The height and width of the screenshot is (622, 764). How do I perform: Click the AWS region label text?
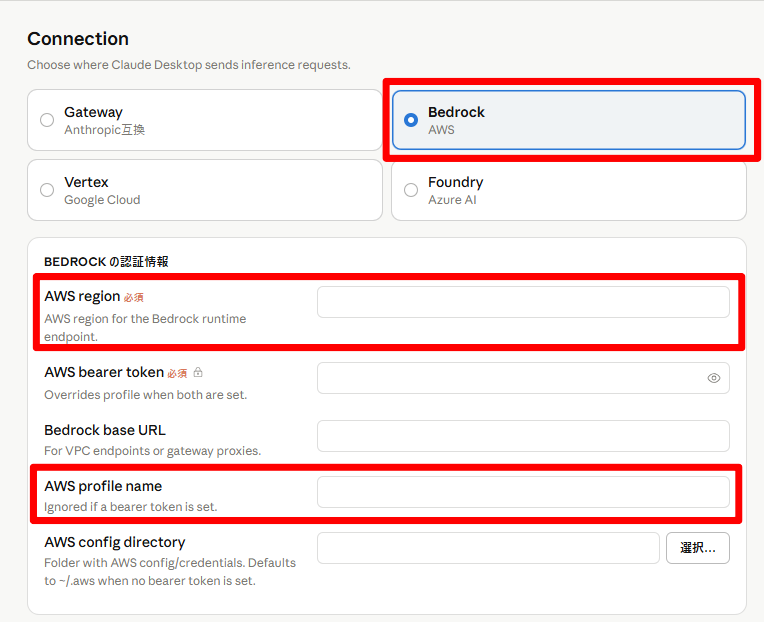(x=82, y=297)
